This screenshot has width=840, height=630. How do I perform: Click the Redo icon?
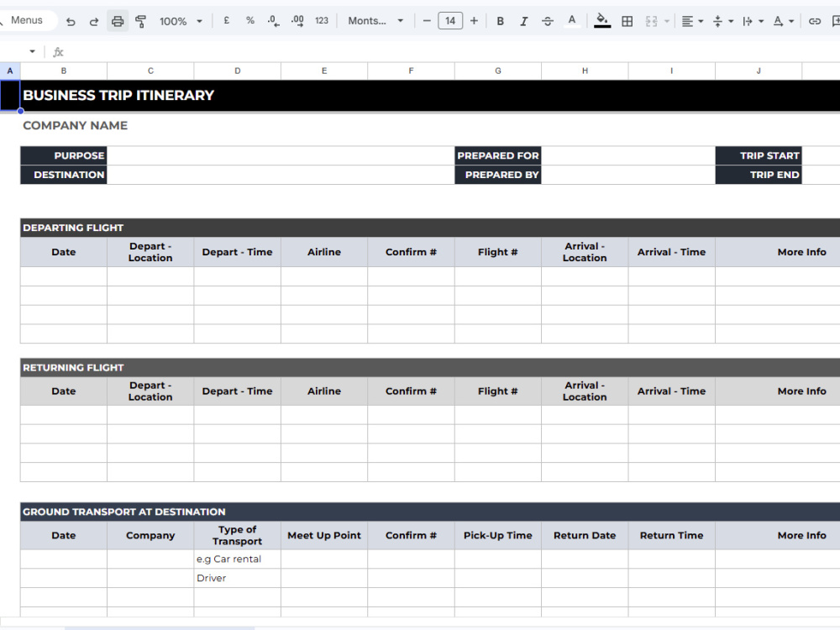pyautogui.click(x=94, y=22)
